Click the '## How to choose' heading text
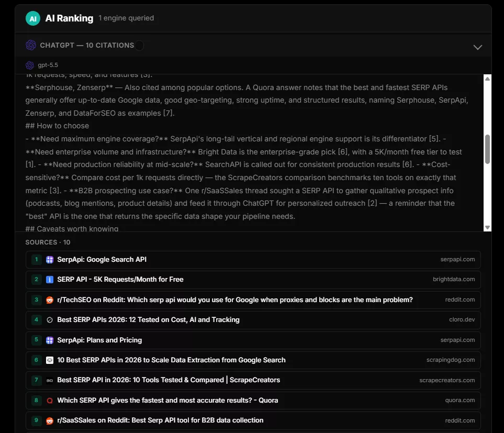Image resolution: width=504 pixels, height=433 pixels. pos(57,126)
